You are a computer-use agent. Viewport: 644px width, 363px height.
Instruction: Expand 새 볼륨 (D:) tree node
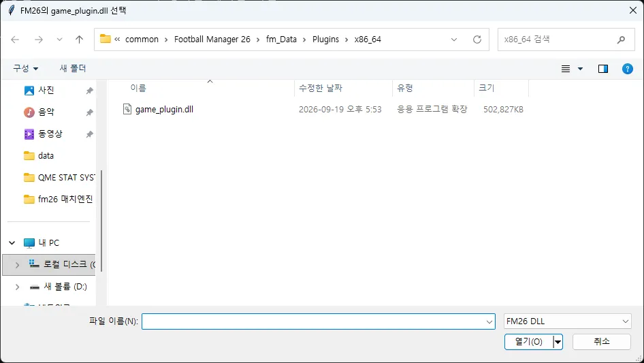pyautogui.click(x=17, y=287)
